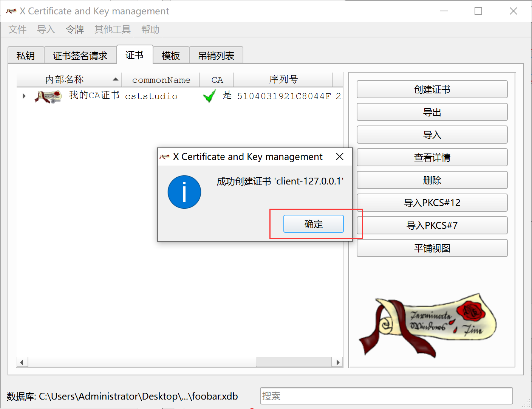This screenshot has width=532, height=409.
Task: Click the 导入PKCS#12 button
Action: [x=432, y=203]
